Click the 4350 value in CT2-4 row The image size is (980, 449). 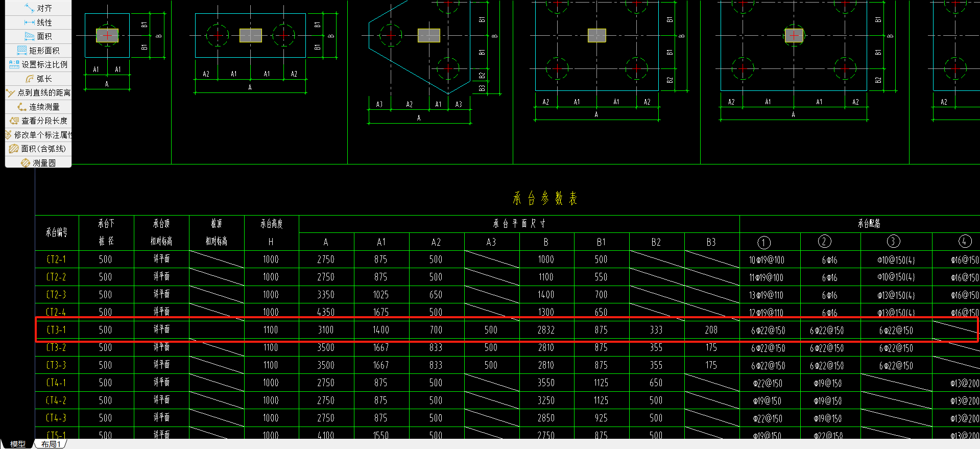(x=326, y=312)
